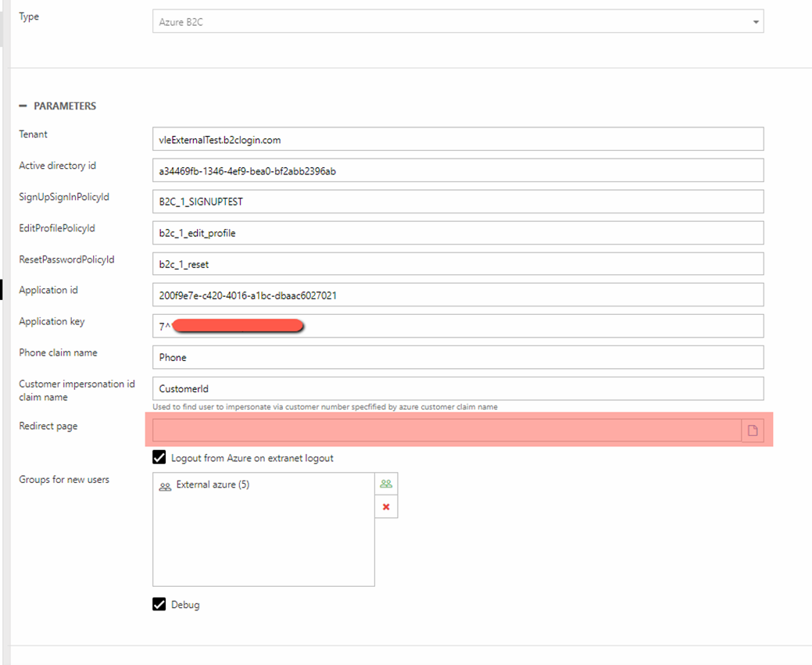Focus the Active directory id field
The width and height of the screenshot is (812, 665).
click(x=457, y=170)
